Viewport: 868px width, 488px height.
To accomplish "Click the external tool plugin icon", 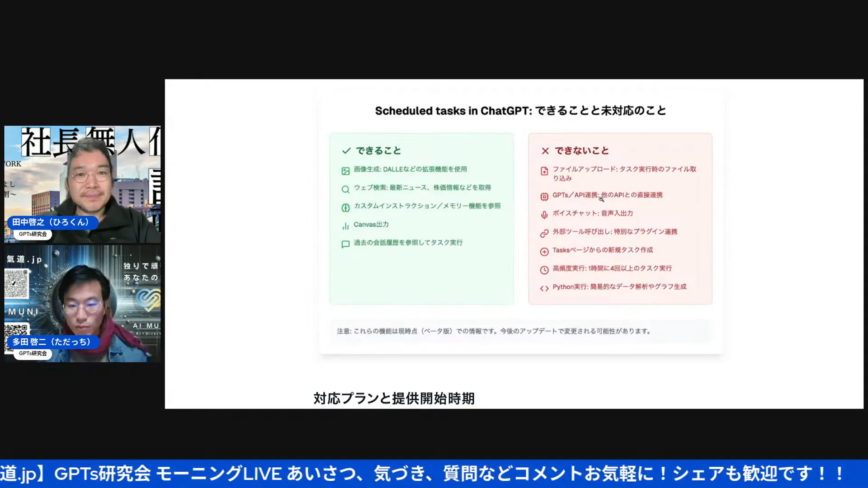I will 544,232.
